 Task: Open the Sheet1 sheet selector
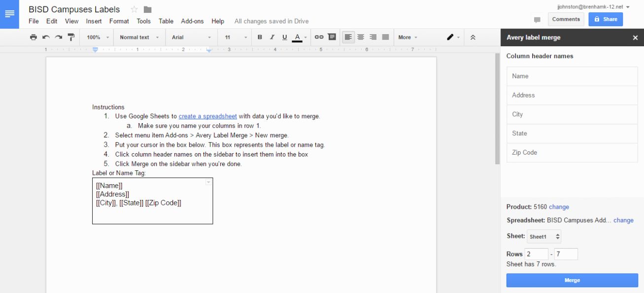click(x=544, y=236)
